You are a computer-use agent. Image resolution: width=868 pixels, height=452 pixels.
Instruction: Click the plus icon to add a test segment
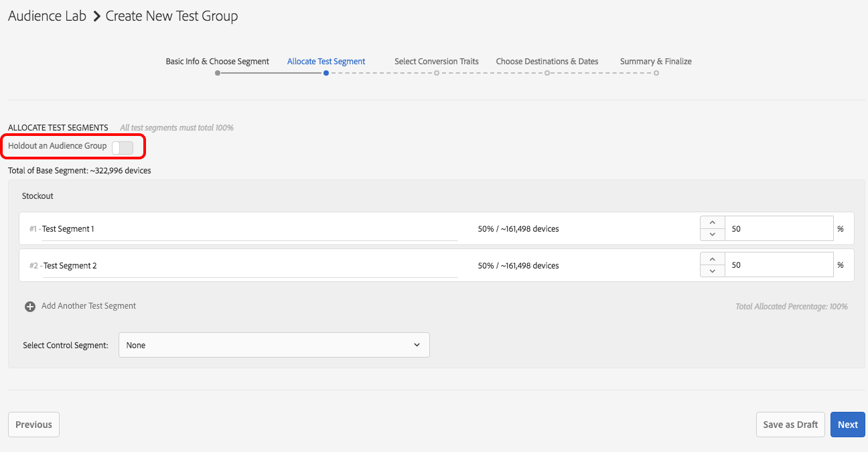[x=30, y=307]
